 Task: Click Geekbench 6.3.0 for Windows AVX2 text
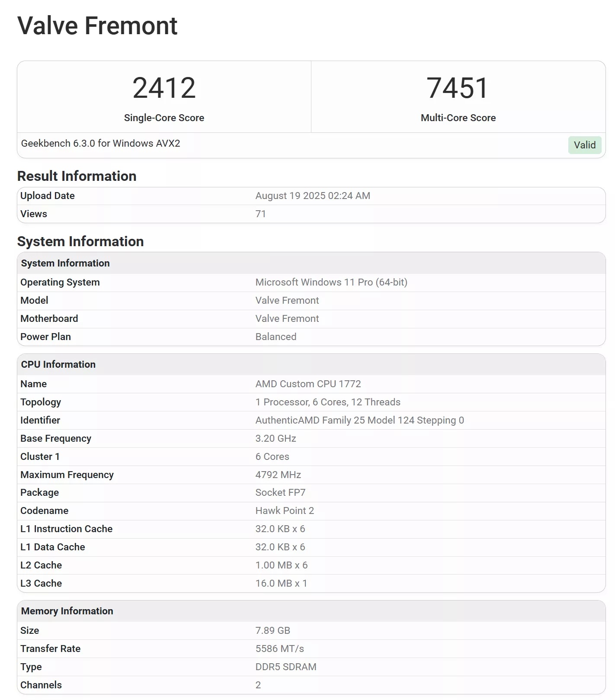[100, 143]
